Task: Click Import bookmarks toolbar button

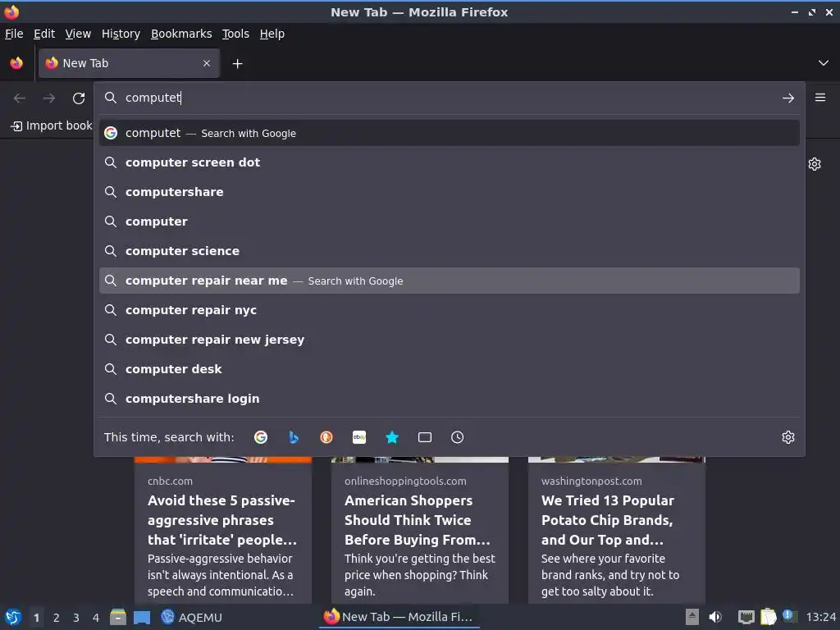Action: (x=52, y=126)
